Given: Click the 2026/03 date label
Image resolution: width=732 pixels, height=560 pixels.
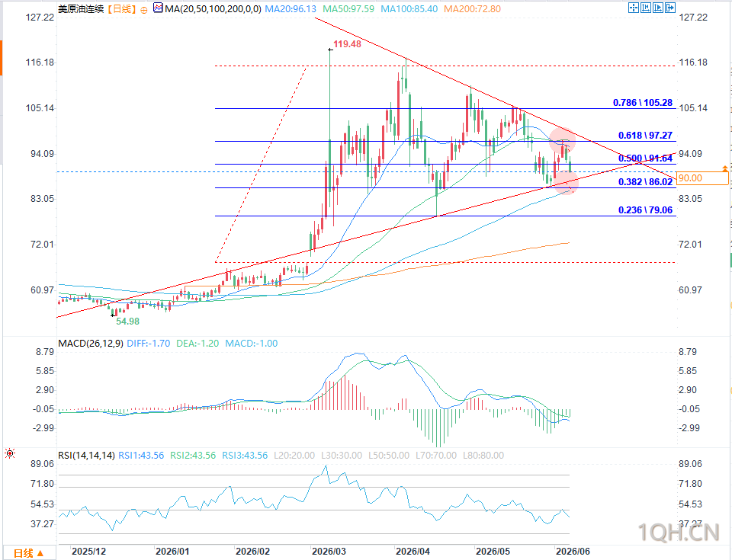Looking at the screenshot, I should pyautogui.click(x=329, y=552).
